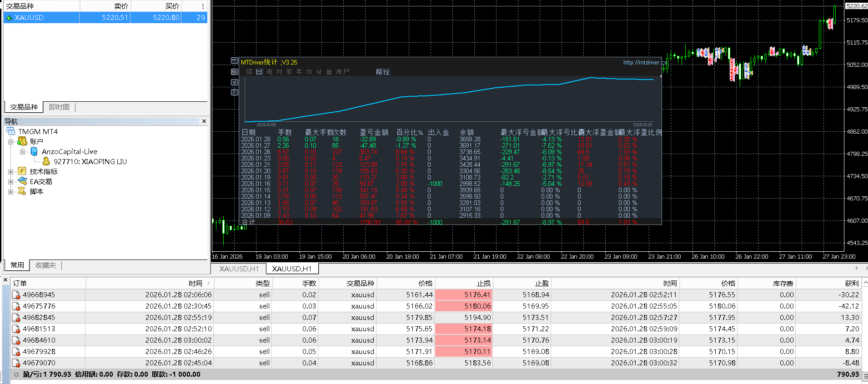Switch to the 即时图 tick chart tab
This screenshot has width=868, height=384.
click(59, 107)
